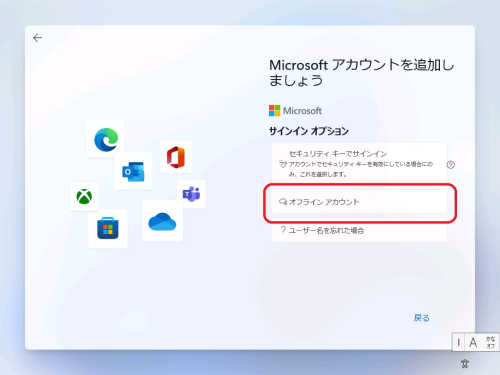
Task: Click the Microsoft Teams icon
Action: point(191,194)
